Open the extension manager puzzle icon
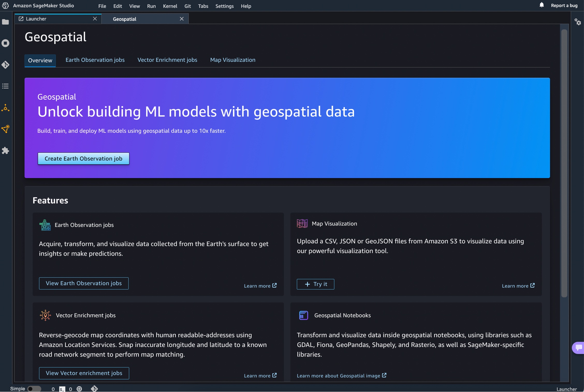The width and height of the screenshot is (584, 392). (x=5, y=151)
